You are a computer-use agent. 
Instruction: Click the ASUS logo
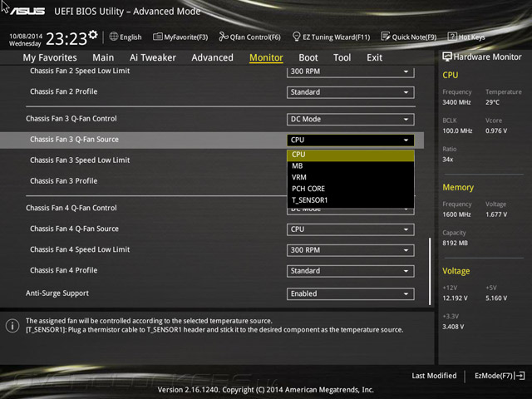[x=27, y=11]
